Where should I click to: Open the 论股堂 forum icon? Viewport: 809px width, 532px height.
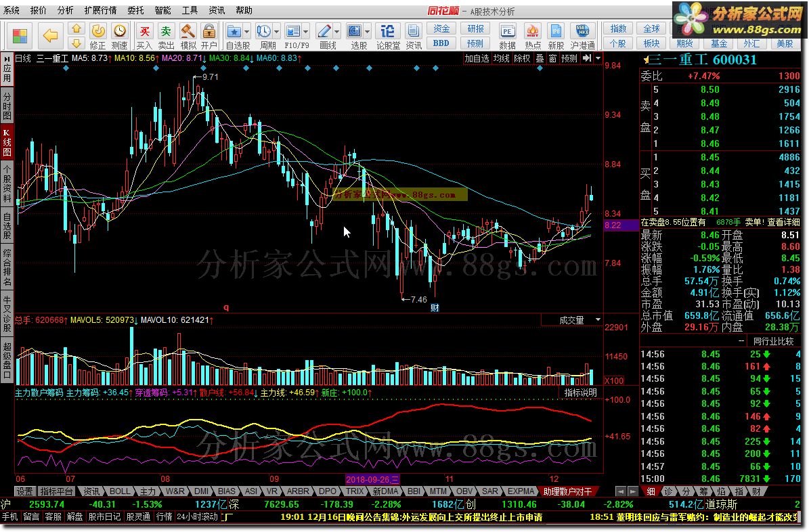[x=388, y=37]
